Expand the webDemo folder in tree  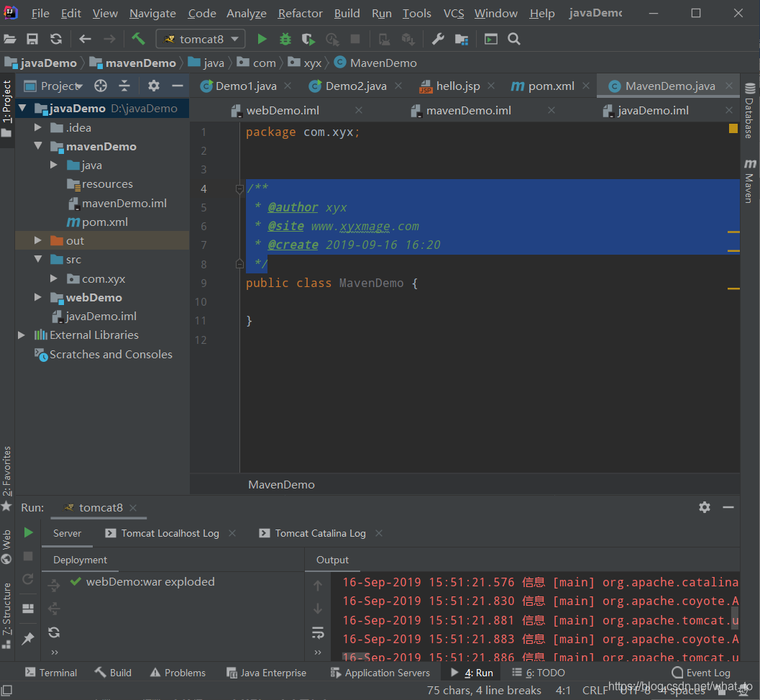[x=39, y=297]
